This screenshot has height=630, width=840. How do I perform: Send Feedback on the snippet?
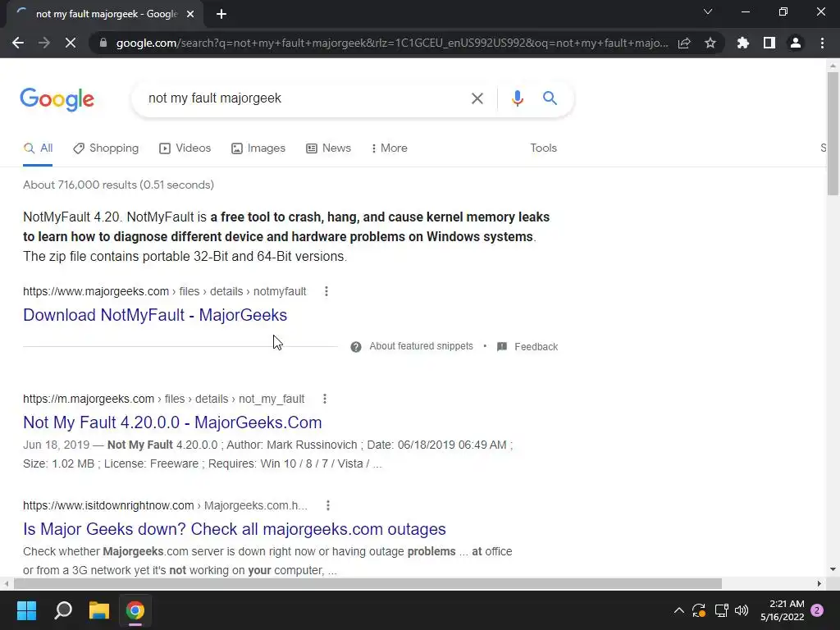[x=536, y=347]
